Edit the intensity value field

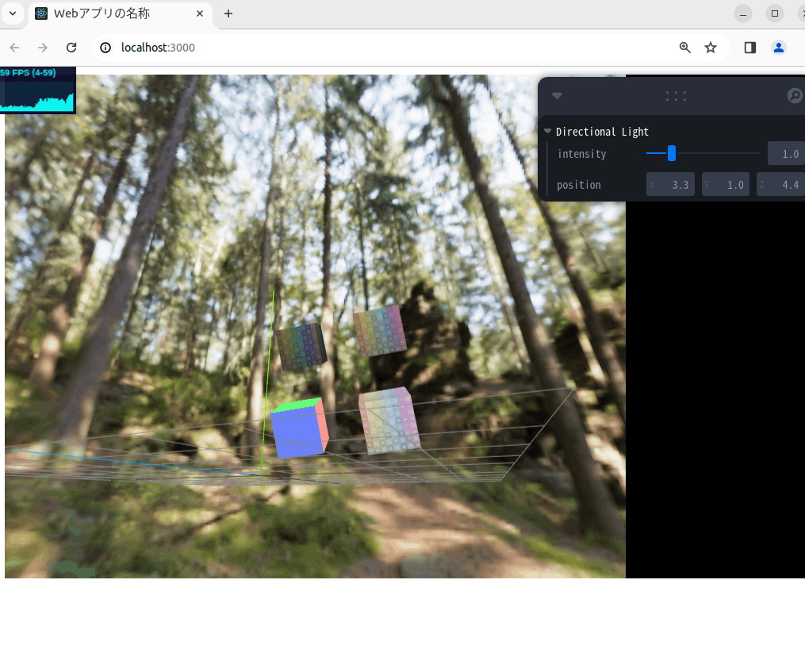point(786,154)
